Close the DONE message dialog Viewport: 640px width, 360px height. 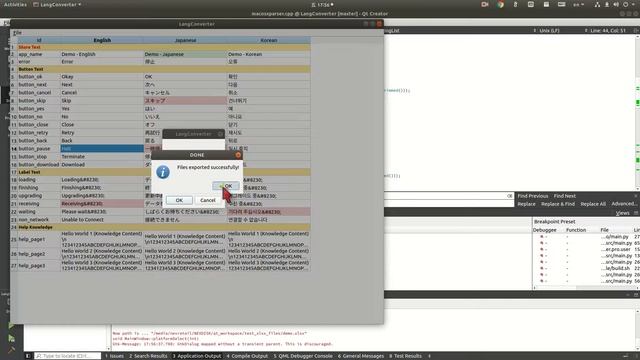[x=238, y=155]
